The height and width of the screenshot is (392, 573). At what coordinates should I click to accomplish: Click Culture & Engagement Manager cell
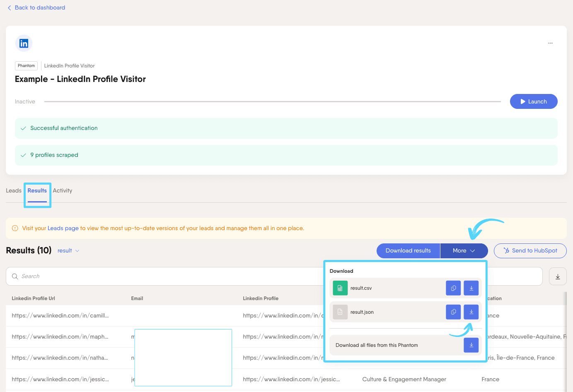404,379
